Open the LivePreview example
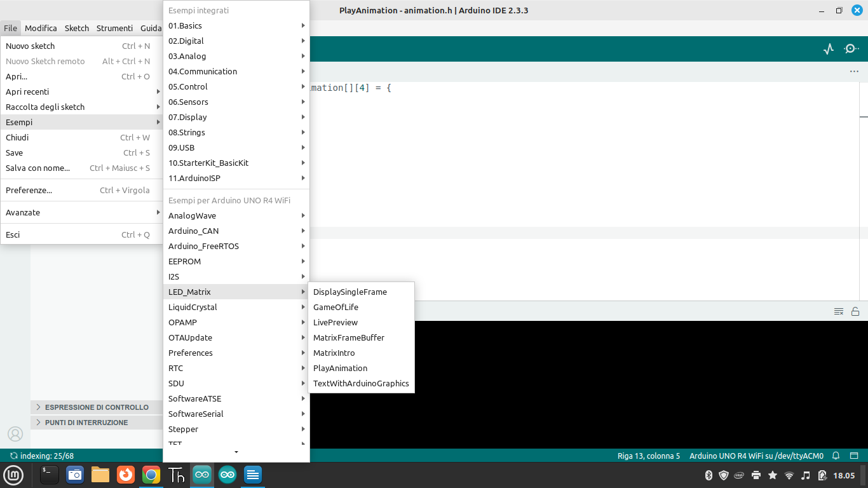868x488 pixels. click(x=361, y=322)
